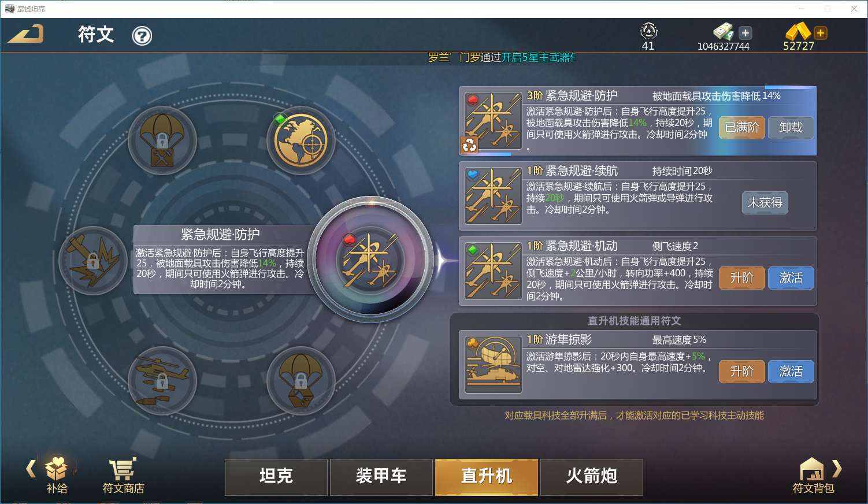This screenshot has height=504, width=868.
Task: Open the help question mark icon
Action: [x=142, y=36]
